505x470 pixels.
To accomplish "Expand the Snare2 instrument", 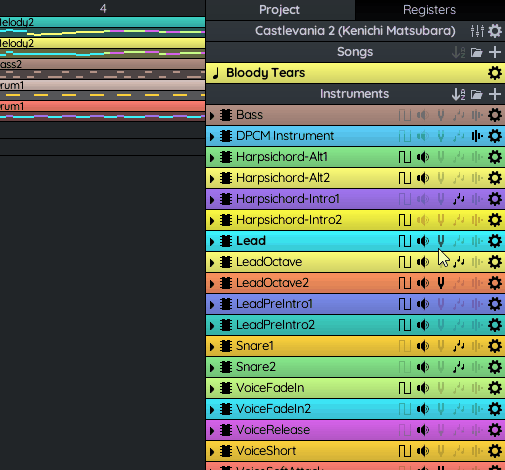I will (x=212, y=367).
